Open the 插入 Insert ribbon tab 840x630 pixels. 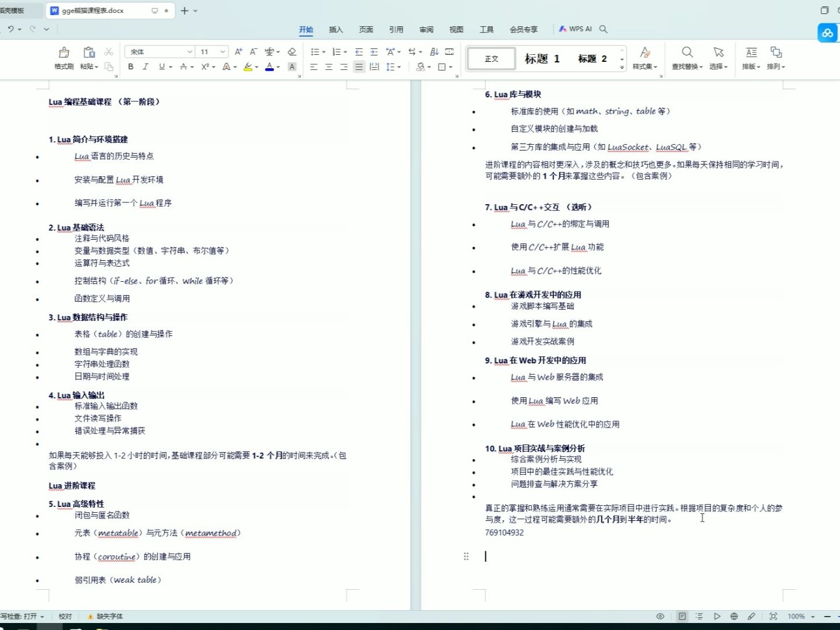point(336,29)
